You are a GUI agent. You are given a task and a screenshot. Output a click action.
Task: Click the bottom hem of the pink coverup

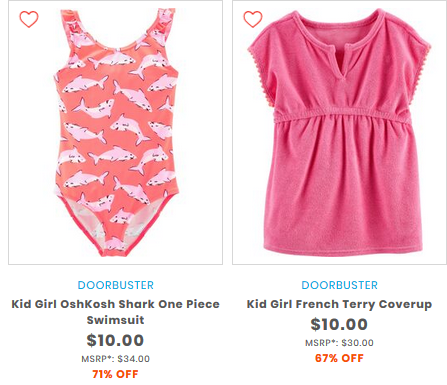pyautogui.click(x=343, y=249)
